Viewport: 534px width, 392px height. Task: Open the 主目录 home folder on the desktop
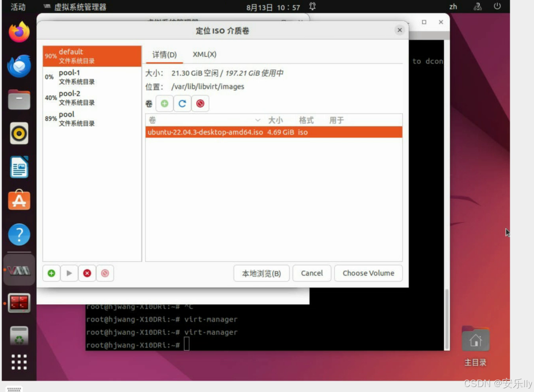coord(475,346)
